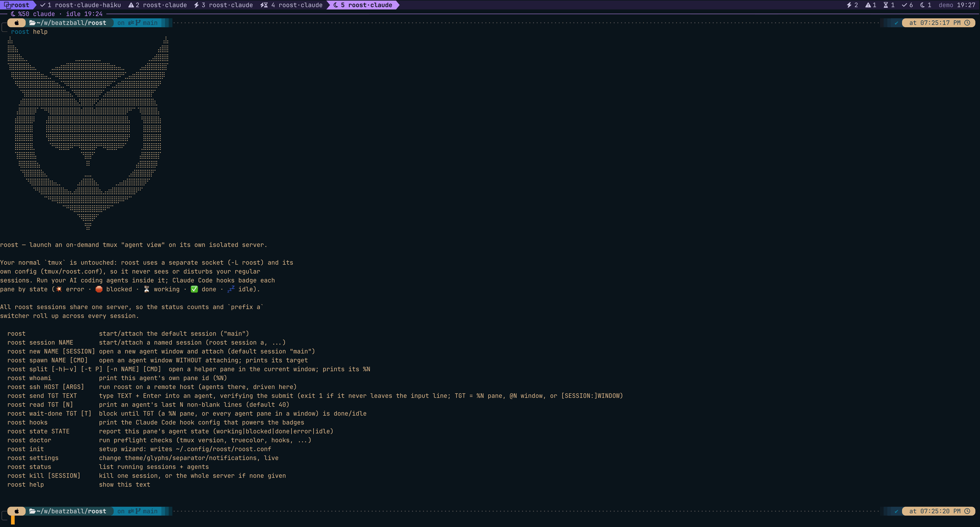Click 'roost state STATE' command
The width and height of the screenshot is (980, 527).
39,431
